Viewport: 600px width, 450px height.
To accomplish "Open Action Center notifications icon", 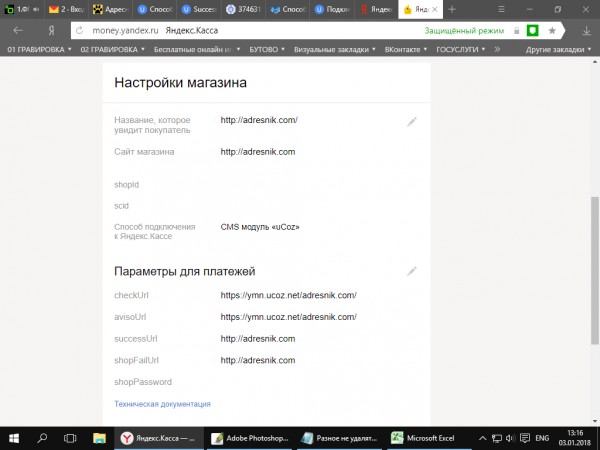I will pyautogui.click(x=525, y=438).
